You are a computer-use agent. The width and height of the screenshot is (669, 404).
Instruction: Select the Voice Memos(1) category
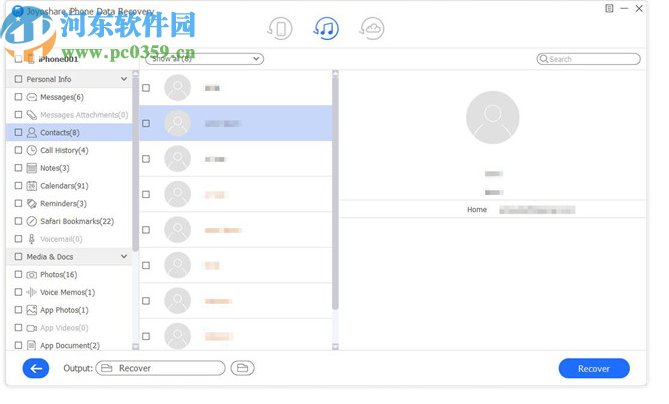pos(67,293)
